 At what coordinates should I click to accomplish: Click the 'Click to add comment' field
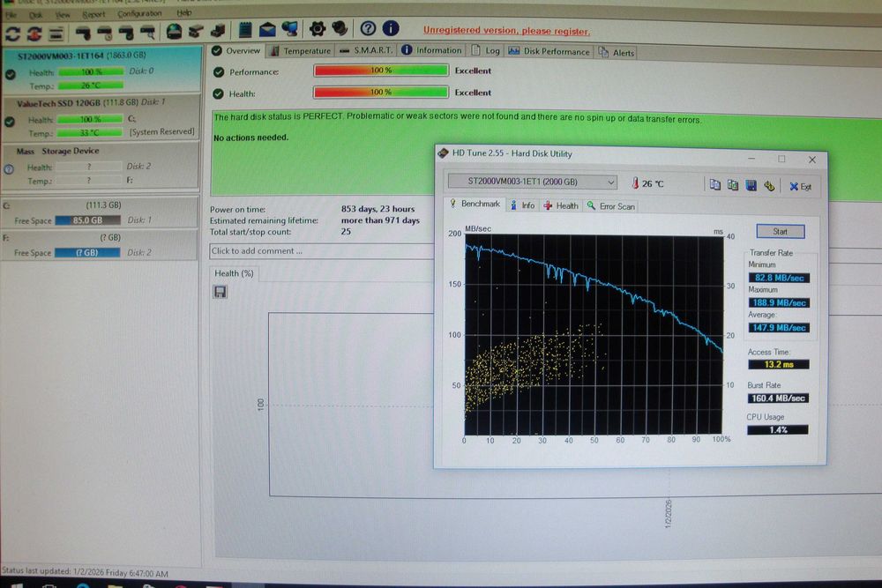coord(322,250)
